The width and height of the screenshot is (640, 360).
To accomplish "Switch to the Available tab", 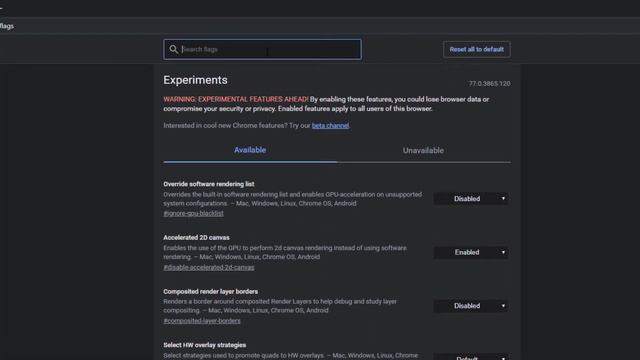I will click(x=250, y=150).
